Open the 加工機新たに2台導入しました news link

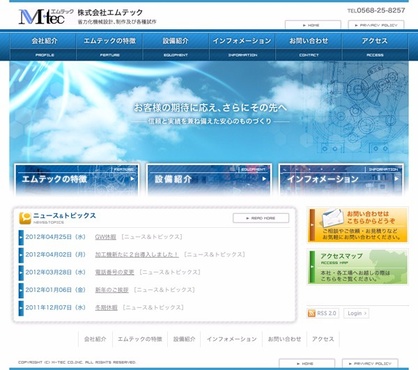(x=137, y=255)
